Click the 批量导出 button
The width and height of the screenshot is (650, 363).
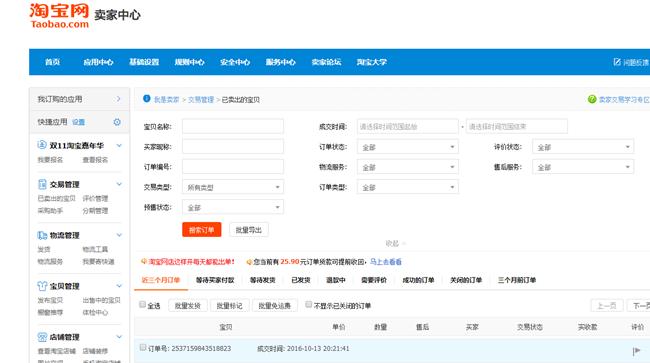pos(249,230)
